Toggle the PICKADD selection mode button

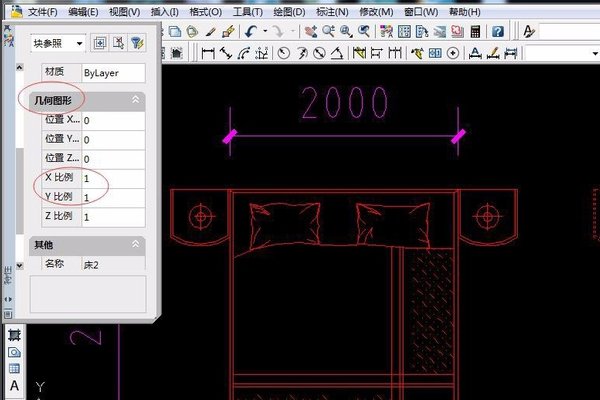pyautogui.click(x=99, y=43)
